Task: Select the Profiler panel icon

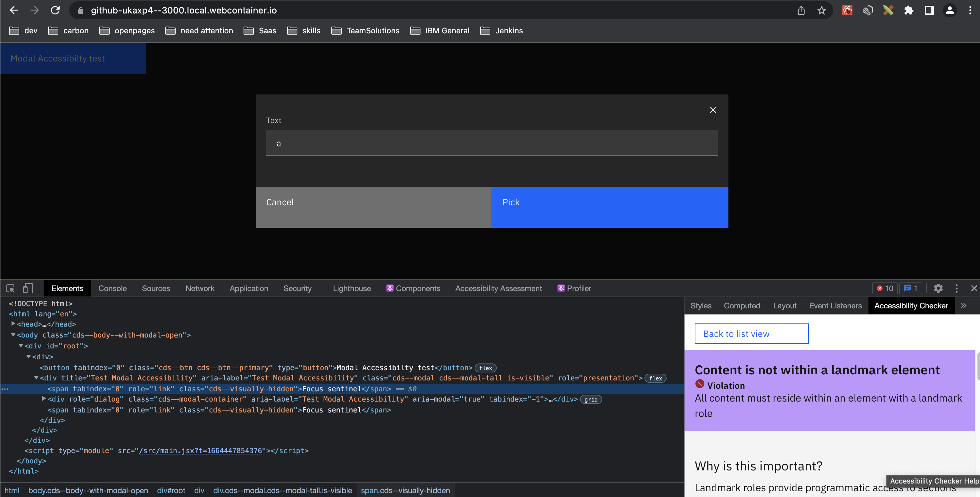Action: [x=561, y=288]
